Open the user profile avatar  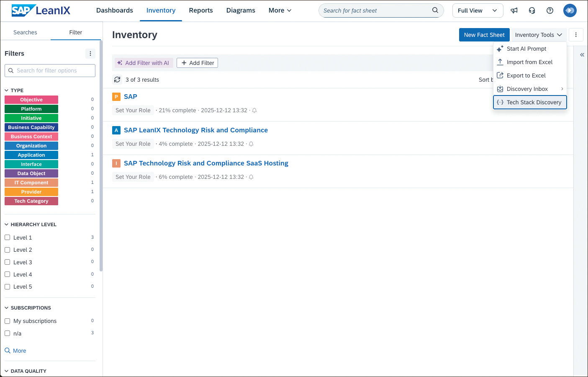pyautogui.click(x=570, y=10)
